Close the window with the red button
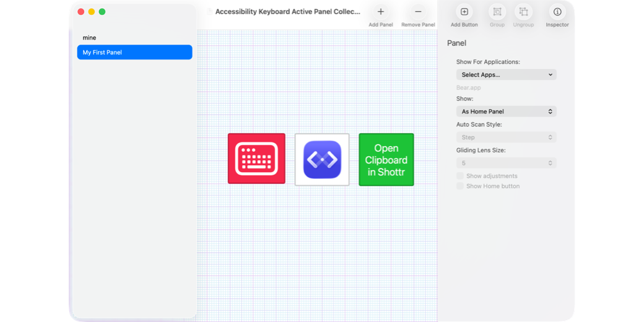Image resolution: width=644 pixels, height=322 pixels. pyautogui.click(x=81, y=12)
